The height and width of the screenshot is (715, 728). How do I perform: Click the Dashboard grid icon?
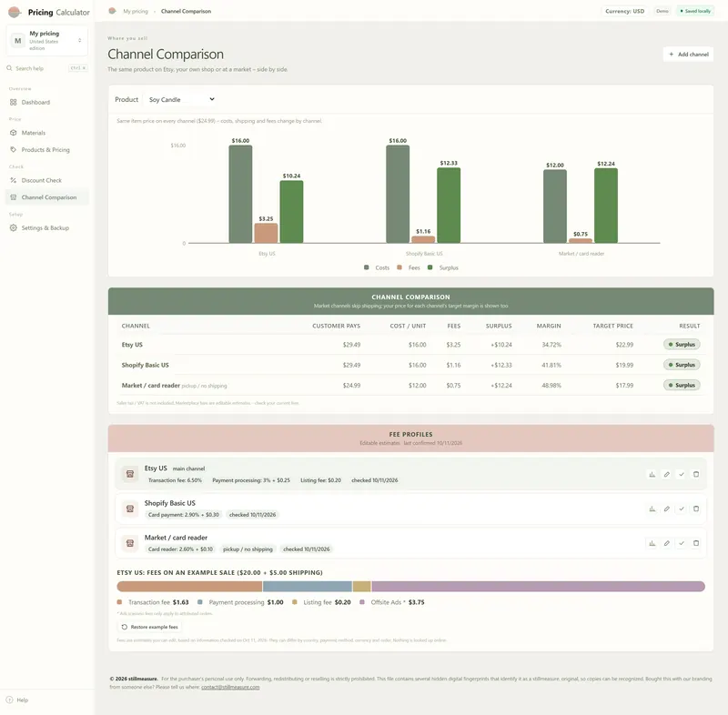[x=13, y=102]
